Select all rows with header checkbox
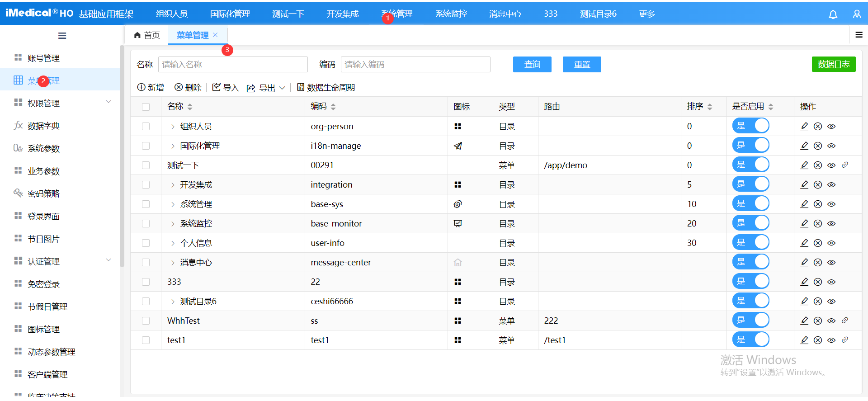Viewport: 868px width, 401px height. pyautogui.click(x=146, y=107)
